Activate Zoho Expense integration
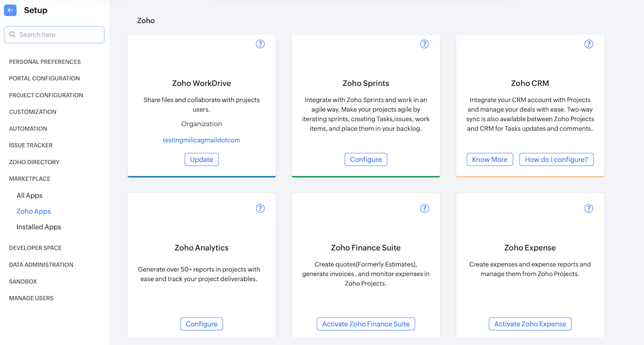 point(530,324)
